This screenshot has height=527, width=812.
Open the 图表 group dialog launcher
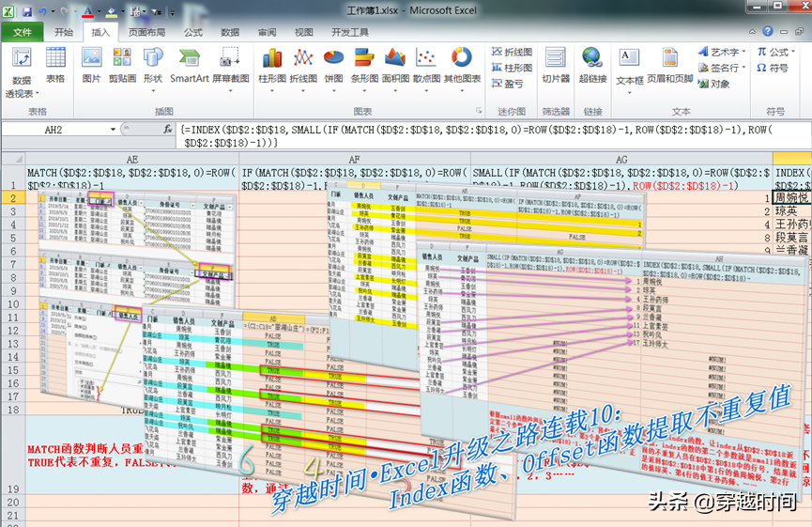(479, 111)
